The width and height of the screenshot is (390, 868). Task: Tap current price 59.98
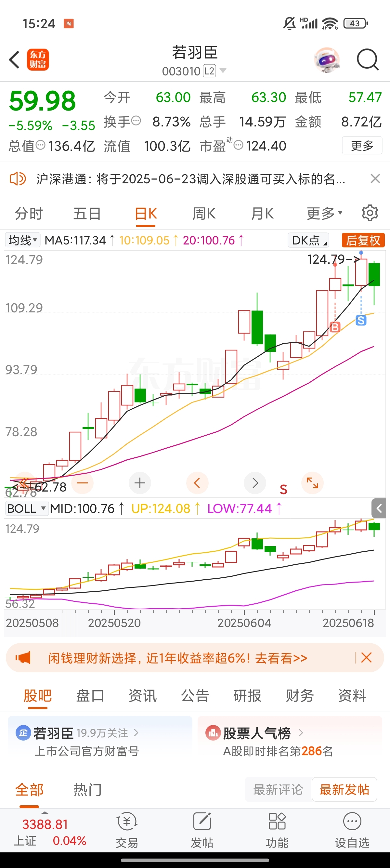pos(43,101)
